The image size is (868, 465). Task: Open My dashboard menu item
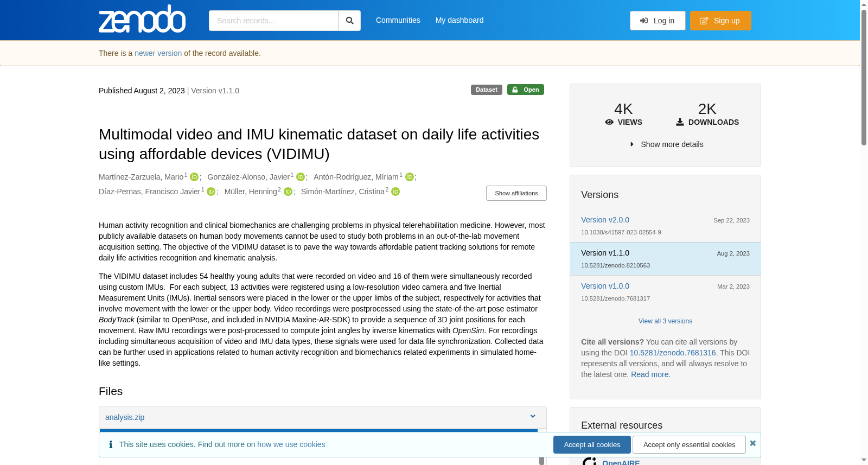pyautogui.click(x=459, y=20)
